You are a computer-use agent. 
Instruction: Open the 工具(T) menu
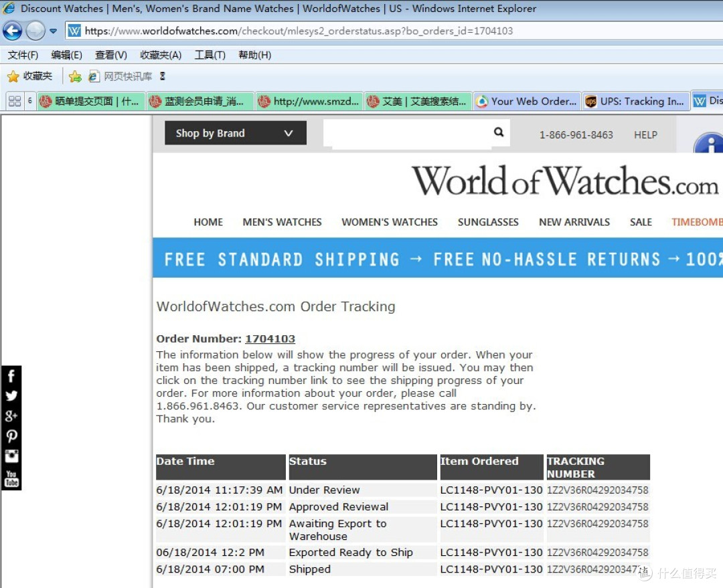tap(210, 56)
